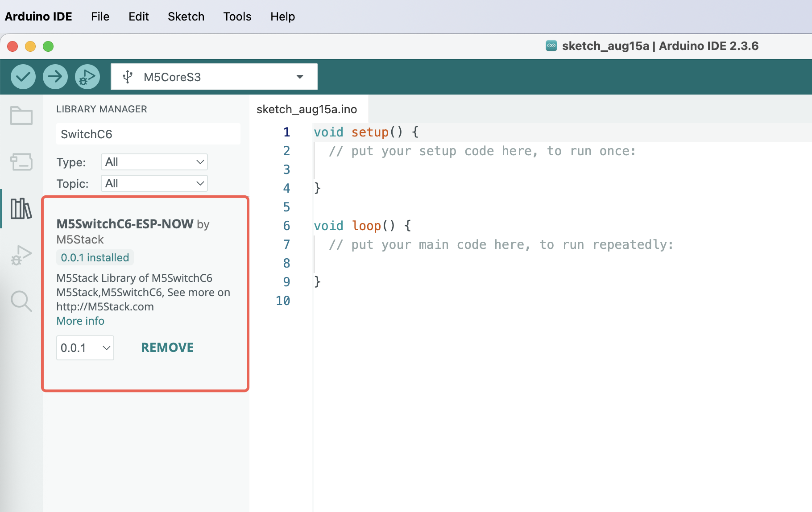Click the LIBRARY MANAGER panel heading
This screenshot has height=512, width=812.
pyautogui.click(x=102, y=109)
